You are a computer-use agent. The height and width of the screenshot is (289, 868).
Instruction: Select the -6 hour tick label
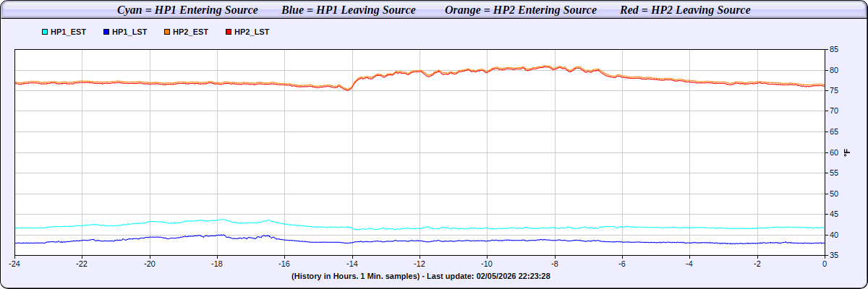click(622, 264)
